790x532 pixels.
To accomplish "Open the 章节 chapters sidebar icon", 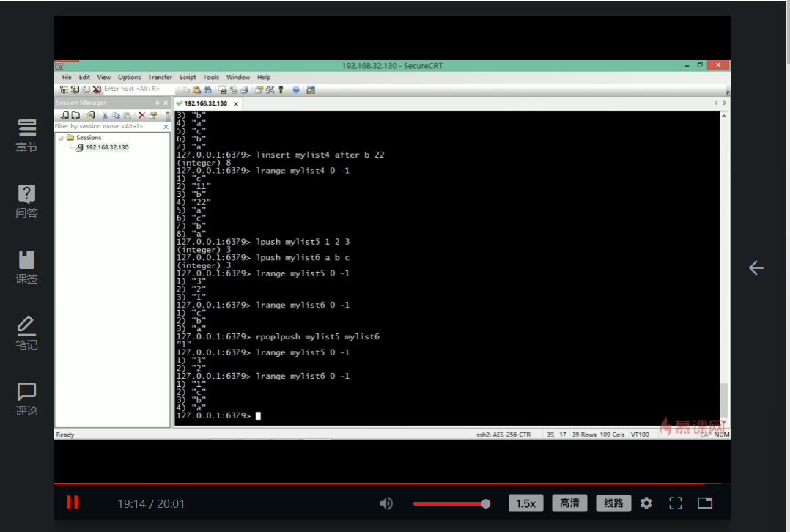I will pos(26,135).
